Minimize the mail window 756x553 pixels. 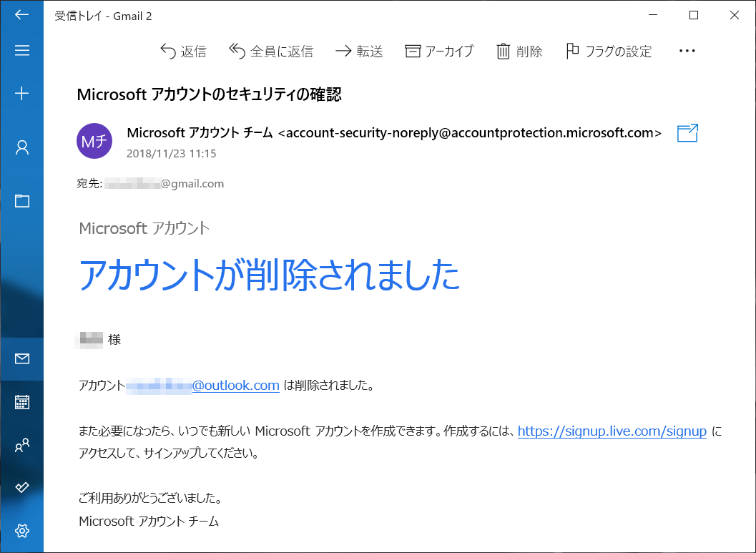click(653, 15)
